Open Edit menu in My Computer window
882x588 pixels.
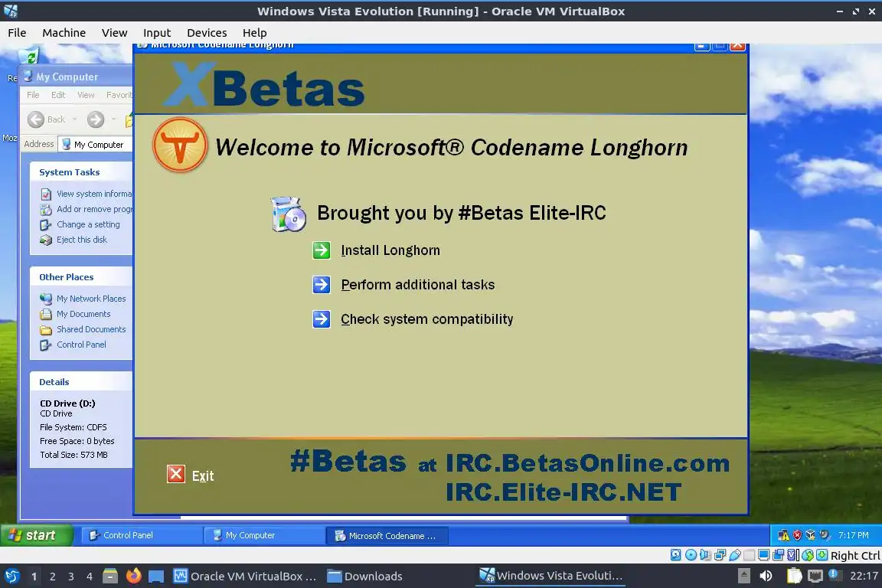pyautogui.click(x=58, y=94)
